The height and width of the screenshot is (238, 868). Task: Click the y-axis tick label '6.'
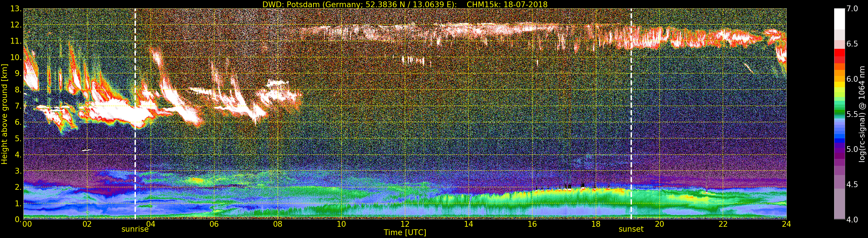(18, 122)
